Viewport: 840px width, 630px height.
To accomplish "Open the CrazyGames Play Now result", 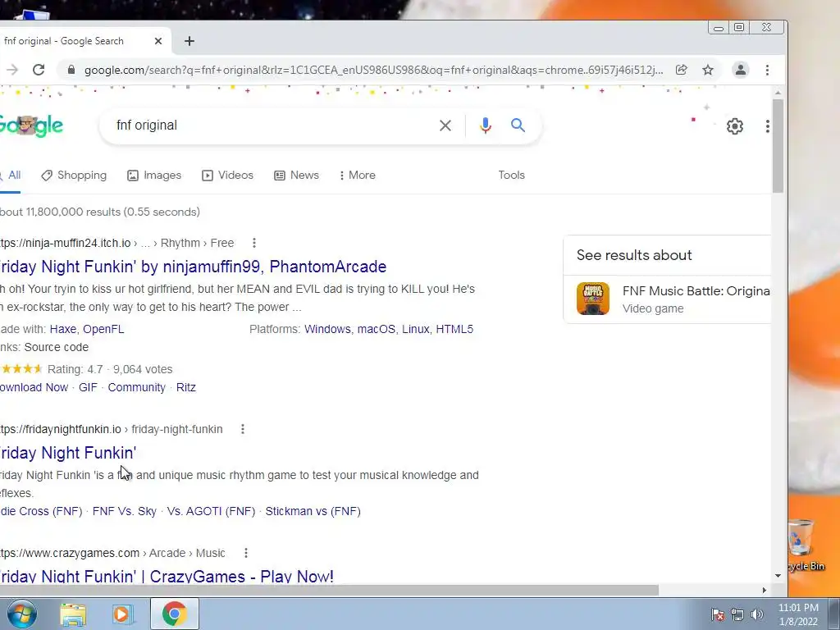I will (167, 577).
